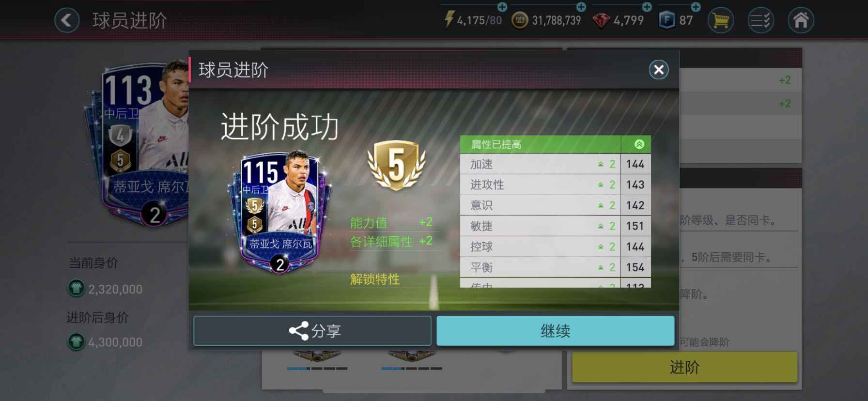Image resolution: width=868 pixels, height=401 pixels.
Task: Tap the 继续 continue button
Action: 556,331
